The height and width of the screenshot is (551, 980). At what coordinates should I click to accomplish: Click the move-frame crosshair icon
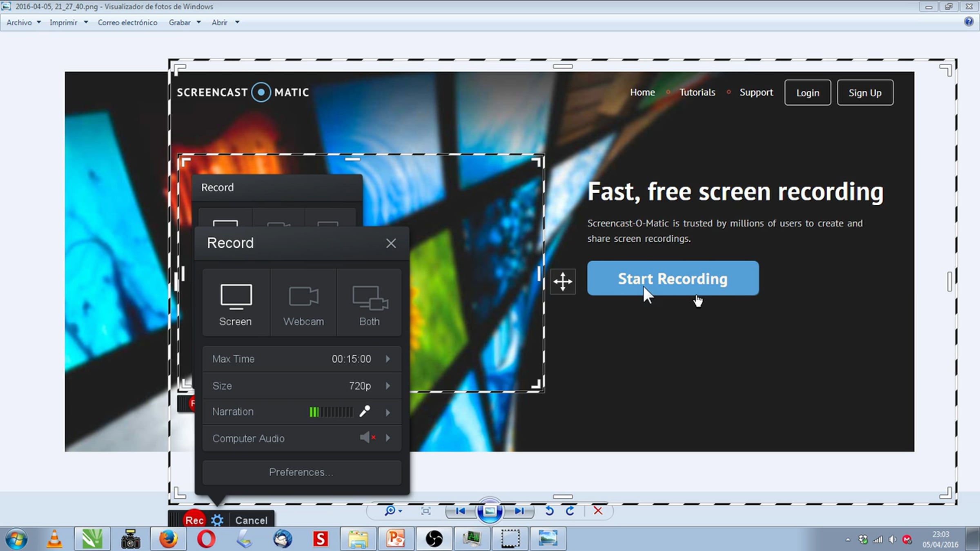point(563,281)
